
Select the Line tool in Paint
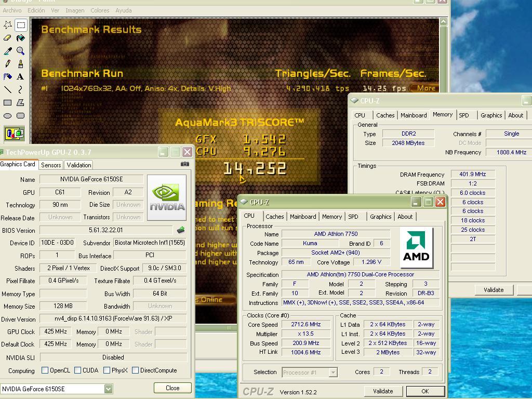click(x=8, y=89)
